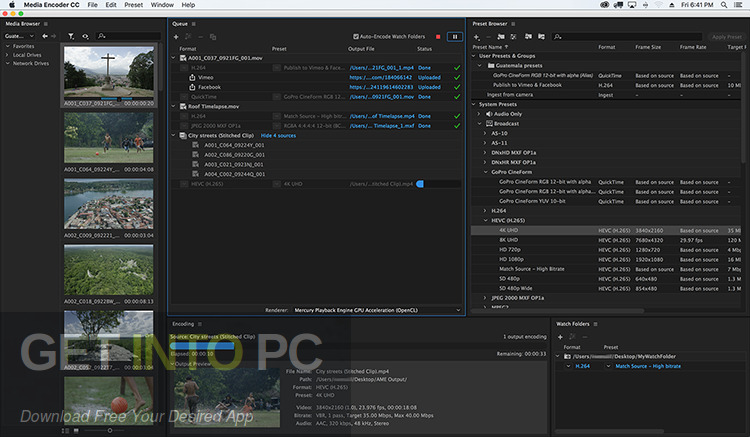Screen dimensions: 750x437
Task: Focus the Preset Browser search field
Action: 627,37
